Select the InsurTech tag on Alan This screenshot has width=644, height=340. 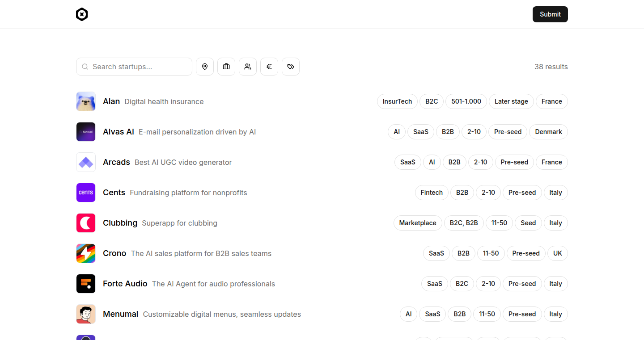tap(397, 101)
